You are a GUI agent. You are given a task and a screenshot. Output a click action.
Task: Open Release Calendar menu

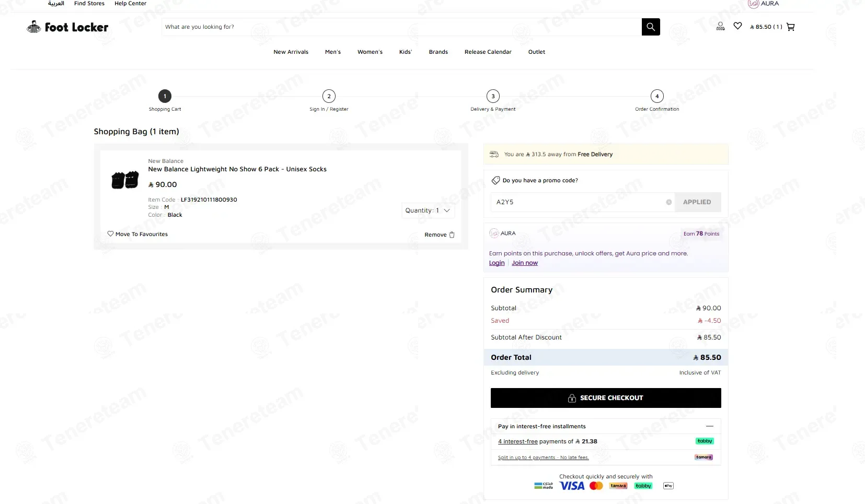pos(488,52)
